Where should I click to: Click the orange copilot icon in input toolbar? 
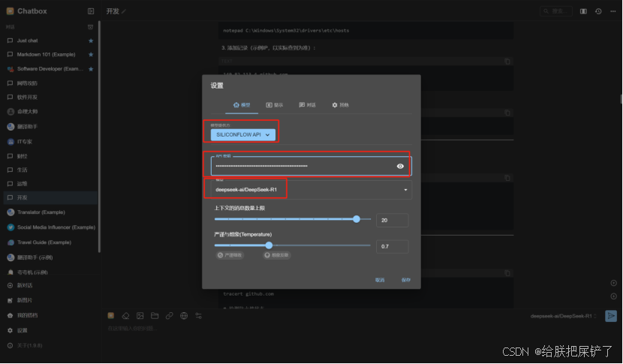tap(111, 316)
